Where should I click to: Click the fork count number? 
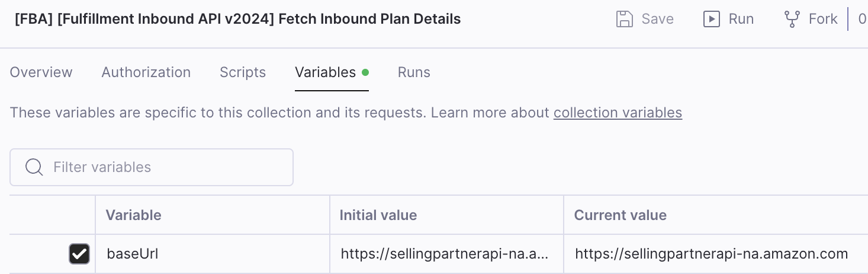click(862, 19)
